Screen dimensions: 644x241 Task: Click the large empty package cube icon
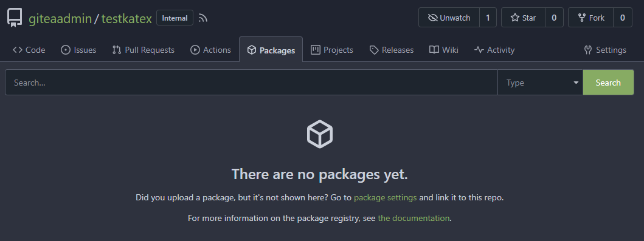(x=319, y=134)
